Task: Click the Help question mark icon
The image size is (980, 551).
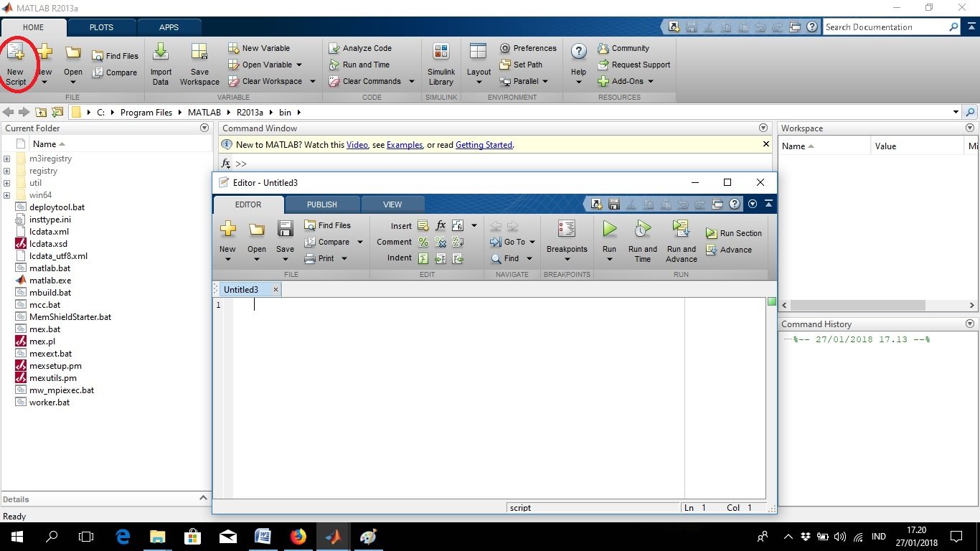Action: 578,52
